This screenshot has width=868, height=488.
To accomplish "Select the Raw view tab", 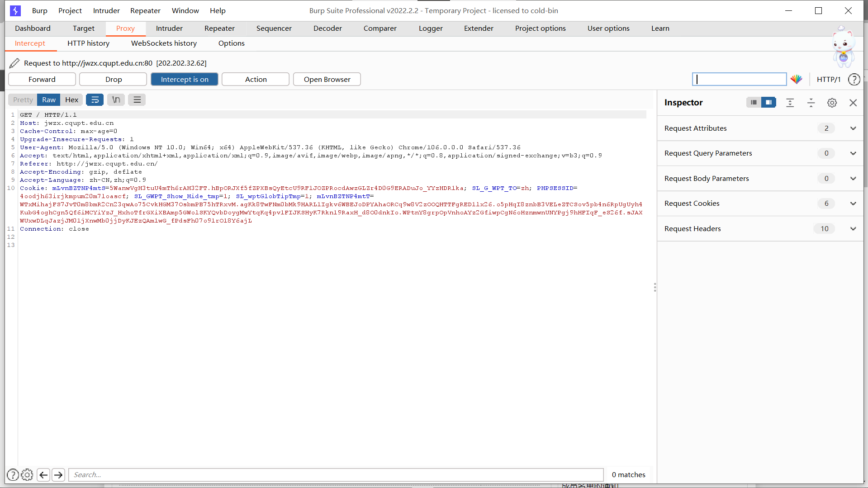I will [49, 99].
